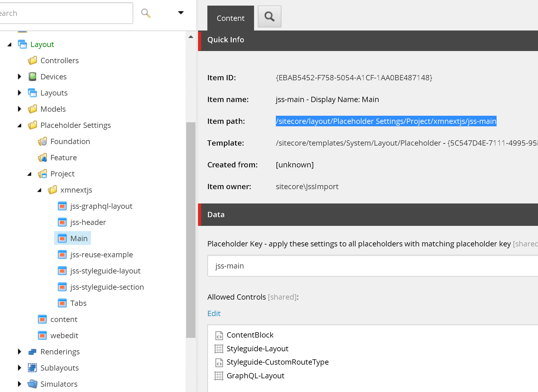The width and height of the screenshot is (538, 392).
Task: Click the magnifier search tab beside Content
Action: tap(269, 17)
